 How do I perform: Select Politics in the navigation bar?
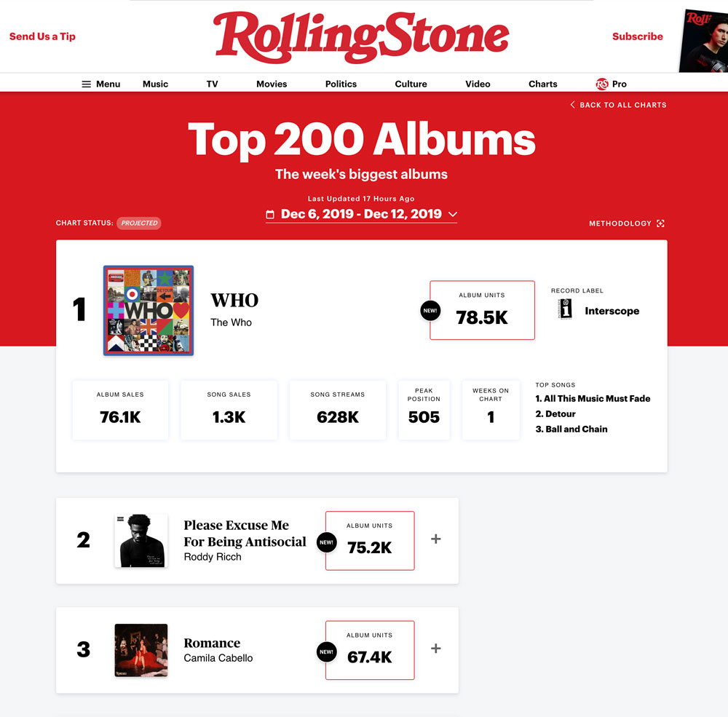[341, 84]
